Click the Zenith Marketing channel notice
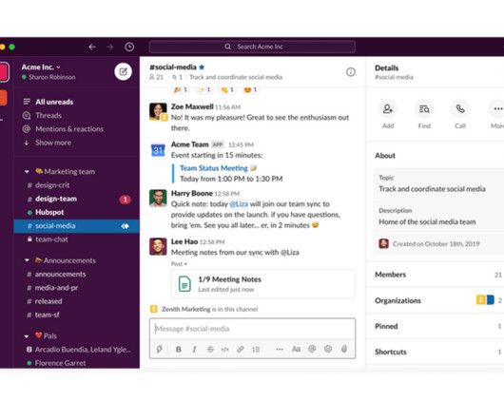The height and width of the screenshot is (420, 504). [x=204, y=309]
